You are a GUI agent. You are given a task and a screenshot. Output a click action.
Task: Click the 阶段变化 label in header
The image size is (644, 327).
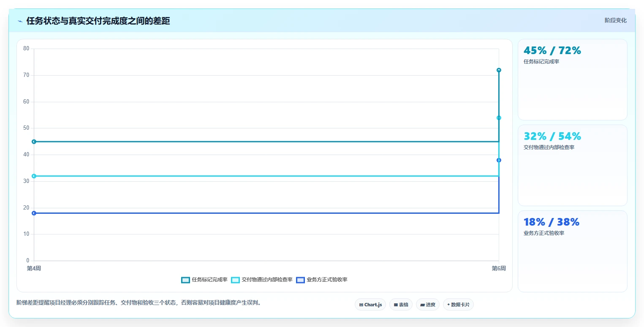tap(615, 20)
